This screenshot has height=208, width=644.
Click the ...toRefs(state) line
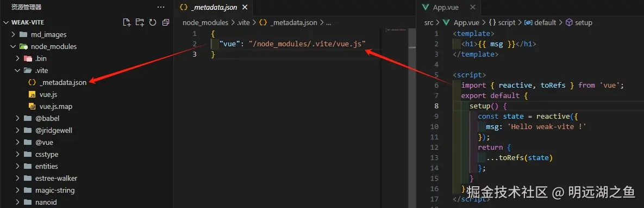coord(520,157)
